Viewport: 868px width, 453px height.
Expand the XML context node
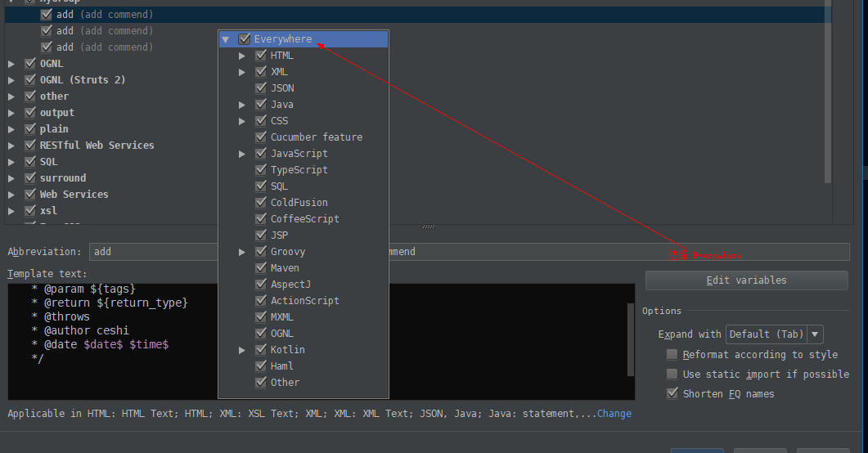click(242, 72)
